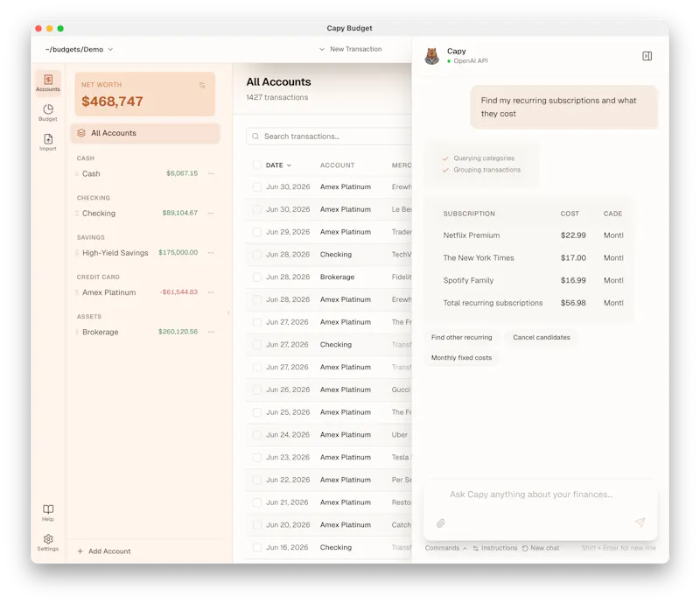The height and width of the screenshot is (604, 700).
Task: Check the Jun 26, 2026 Gucci row
Action: click(257, 390)
